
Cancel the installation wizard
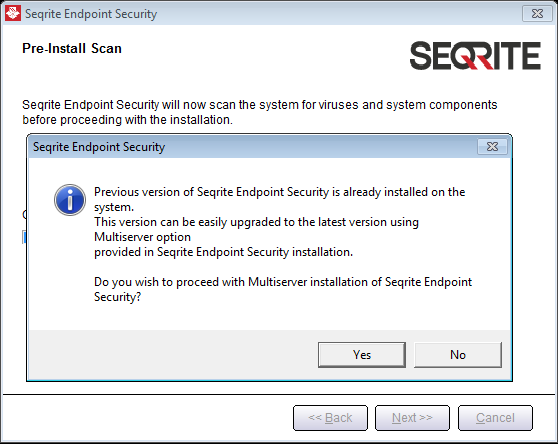pyautogui.click(x=495, y=418)
